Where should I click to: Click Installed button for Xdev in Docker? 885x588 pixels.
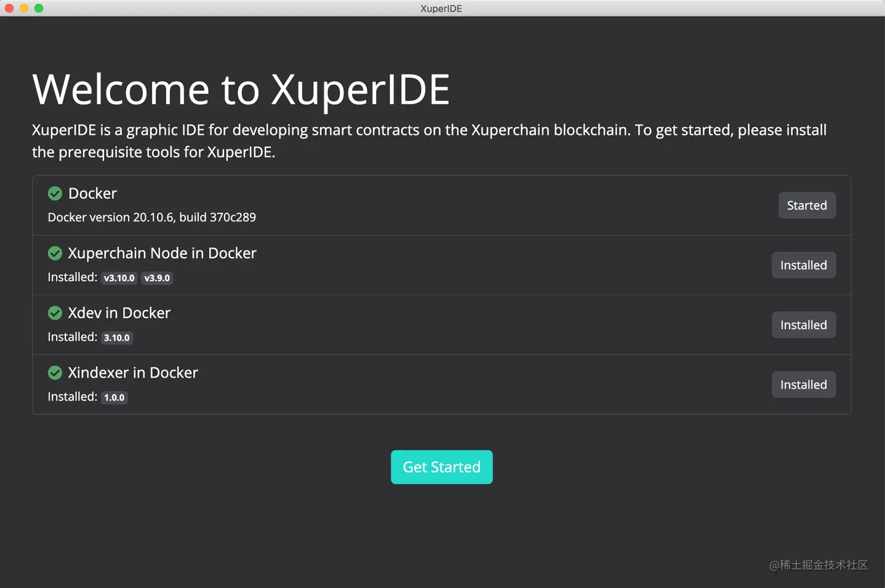click(x=803, y=325)
